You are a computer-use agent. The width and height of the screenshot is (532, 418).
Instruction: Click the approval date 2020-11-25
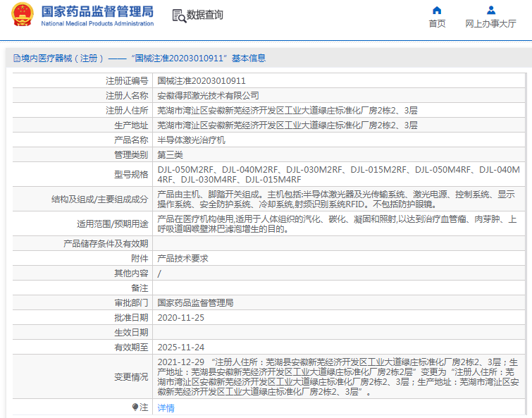(x=180, y=318)
